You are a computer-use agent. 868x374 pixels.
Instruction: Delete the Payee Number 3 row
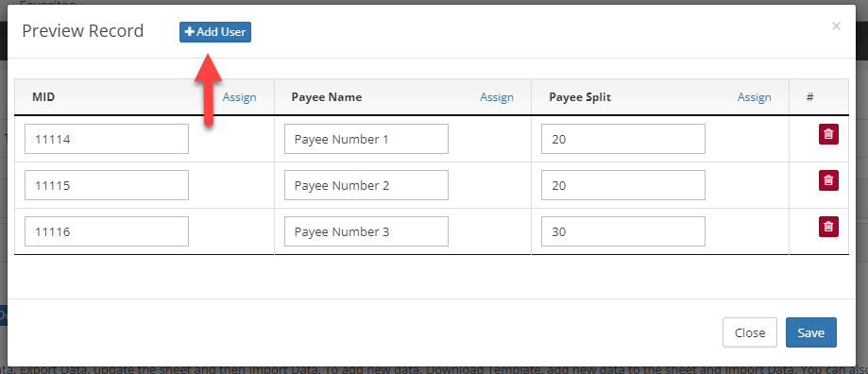click(x=828, y=227)
